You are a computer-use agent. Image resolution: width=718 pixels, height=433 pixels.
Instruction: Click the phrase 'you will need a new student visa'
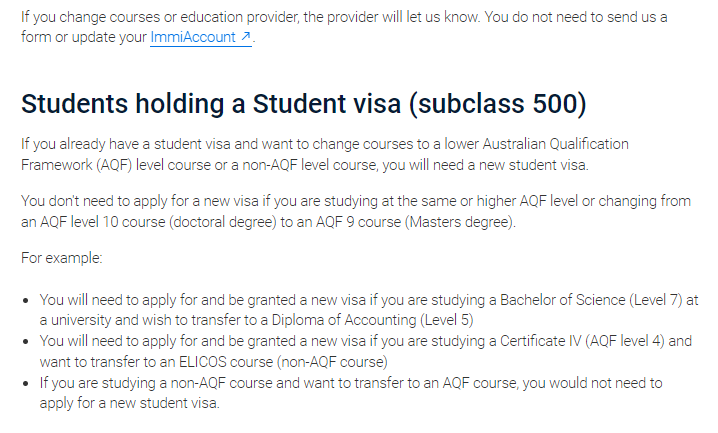[484, 165]
